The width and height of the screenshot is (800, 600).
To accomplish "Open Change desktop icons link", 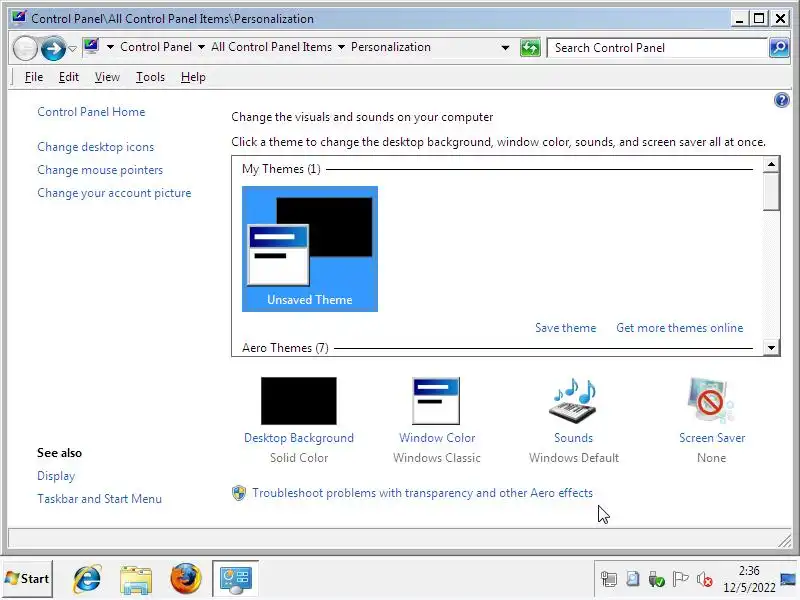I will point(95,147).
